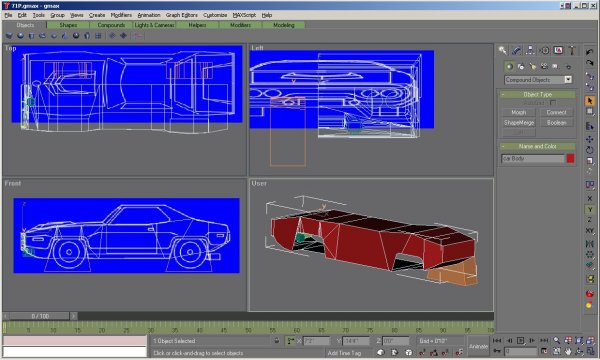
Task: Switch to the Modify panel icon
Action: [x=516, y=50]
